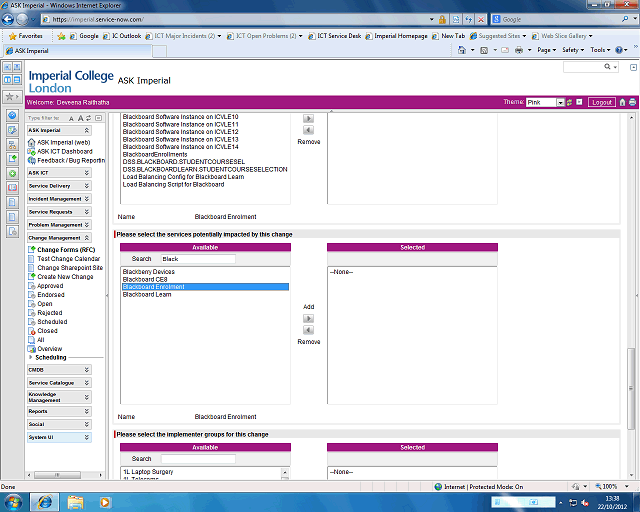Select Blackboard Learn in Available list
This screenshot has width=640, height=512.
point(147,294)
